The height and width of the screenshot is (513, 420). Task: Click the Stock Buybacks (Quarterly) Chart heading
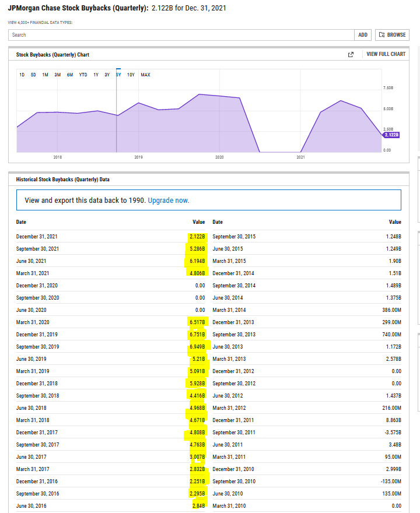(52, 55)
